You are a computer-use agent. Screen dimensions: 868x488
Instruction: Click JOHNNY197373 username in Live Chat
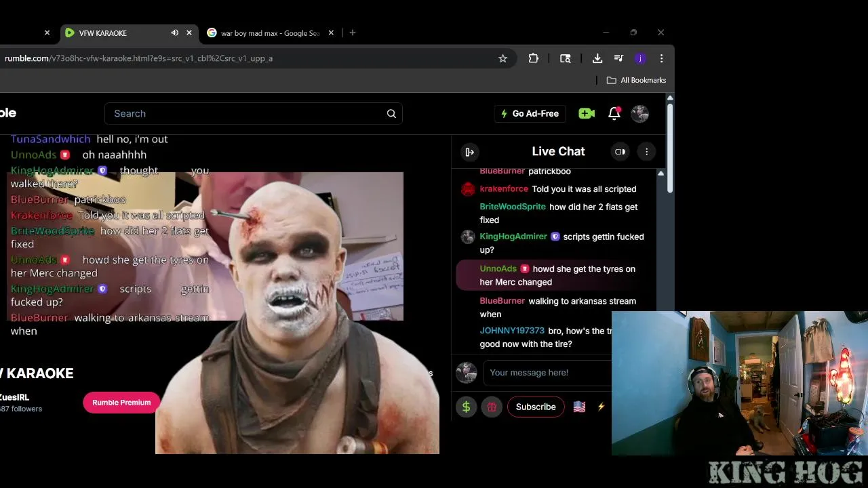512,331
